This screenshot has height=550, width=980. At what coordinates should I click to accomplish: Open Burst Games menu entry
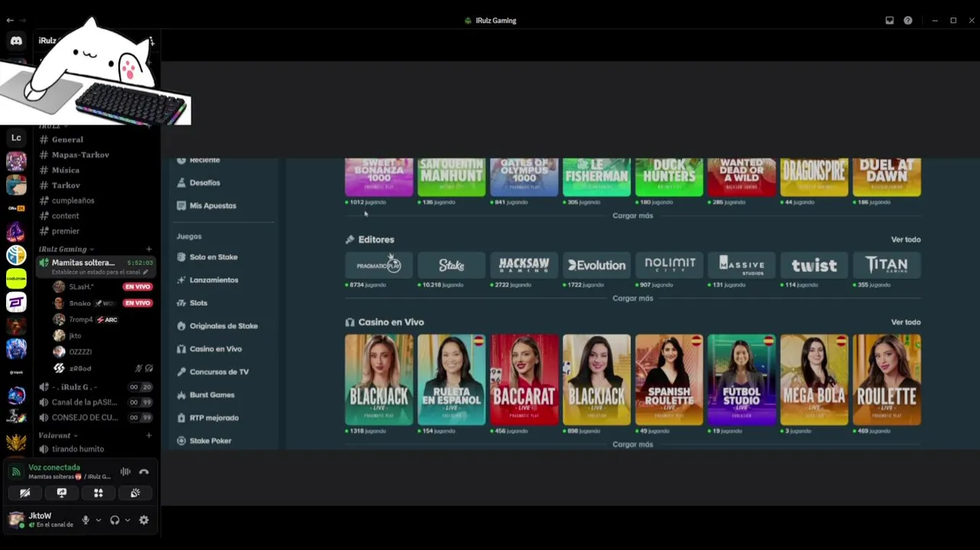212,395
